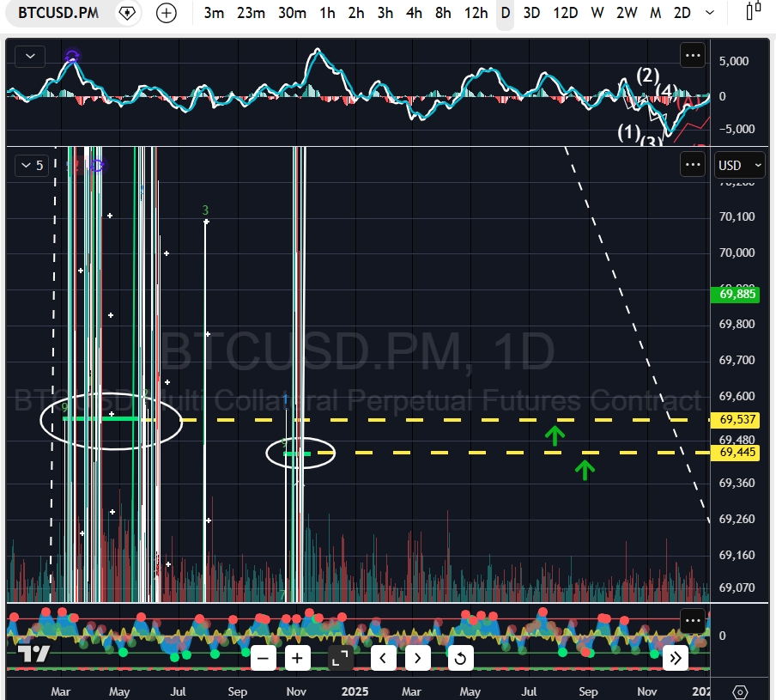
Task: Click the 70,100 price scale value
Action: (737, 216)
